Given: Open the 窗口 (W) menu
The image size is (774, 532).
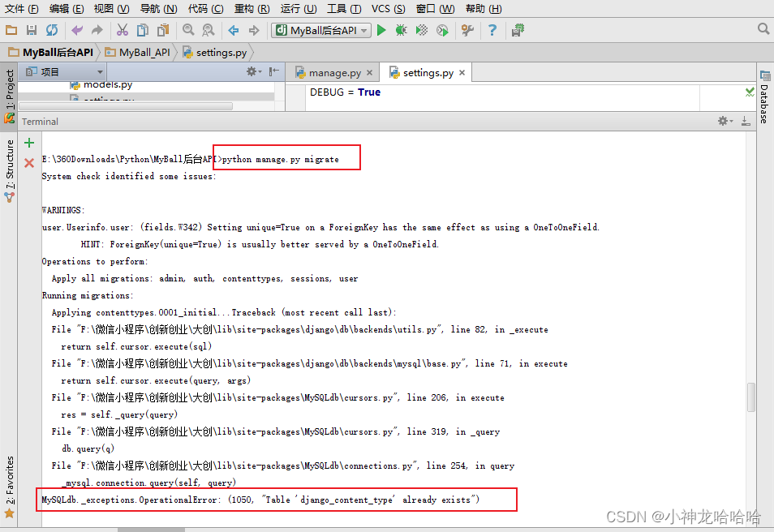Looking at the screenshot, I should [435, 8].
